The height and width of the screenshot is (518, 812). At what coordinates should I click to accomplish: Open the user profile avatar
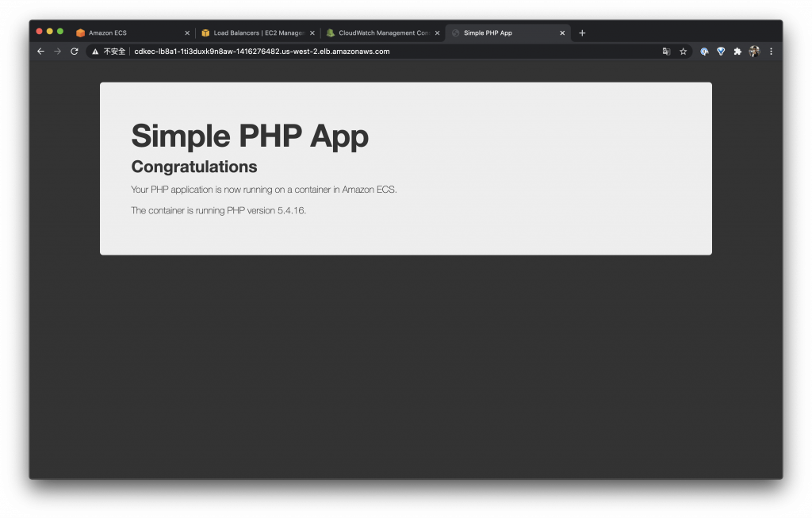[x=754, y=52]
